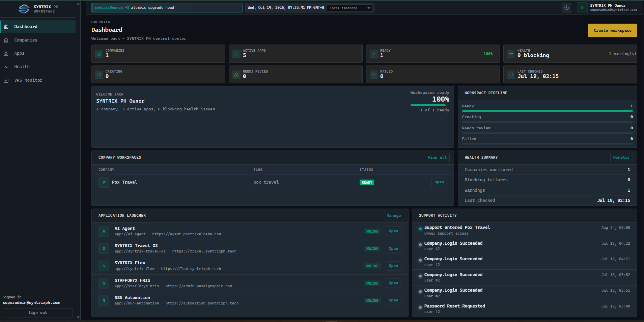The image size is (644, 322).
Task: Open the N8N Automation app
Action: [x=393, y=300]
